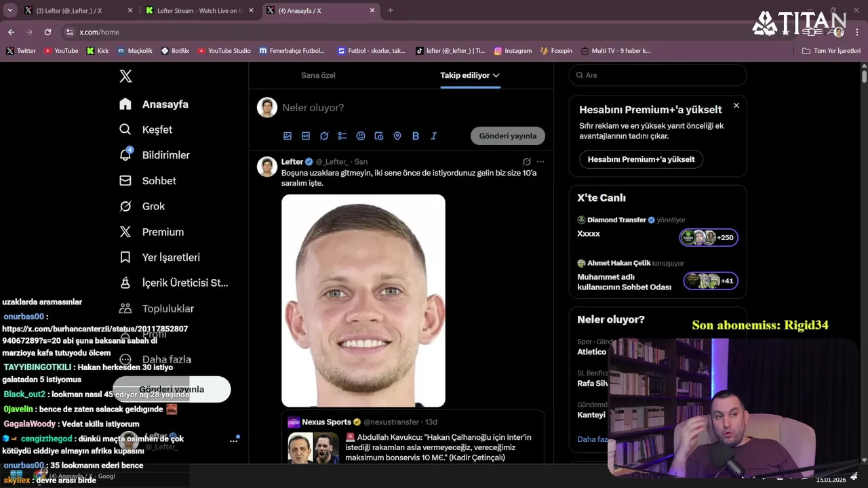Open account menu dots at sidebar bottom
The image size is (868, 488).
pyautogui.click(x=233, y=441)
